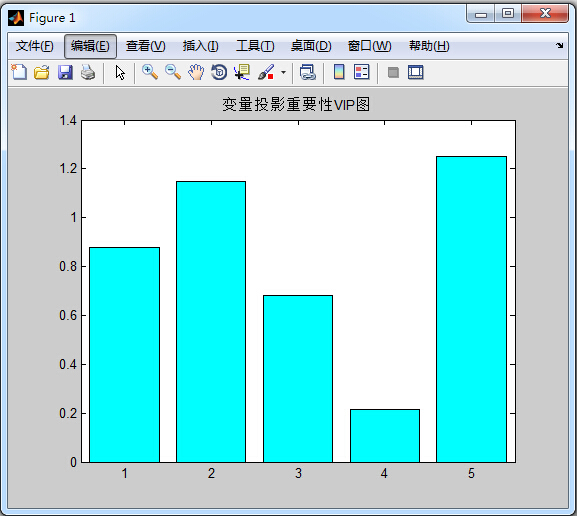
Task: Toggle the Insert Colorbar button
Action: coord(339,72)
